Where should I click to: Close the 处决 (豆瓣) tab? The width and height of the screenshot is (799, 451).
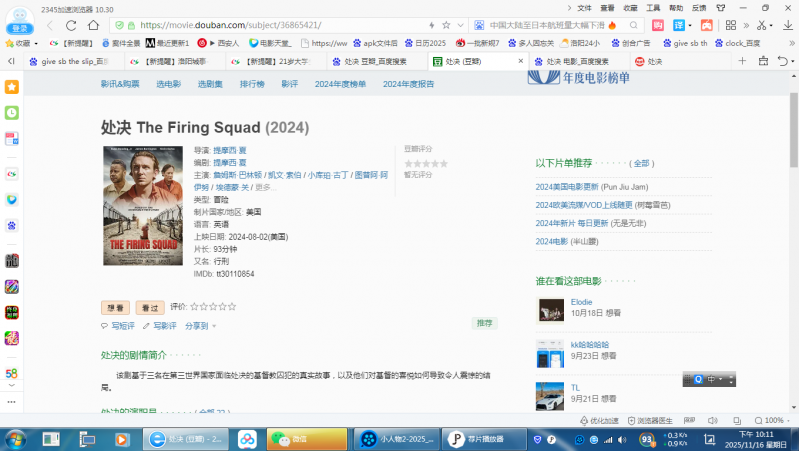(x=520, y=61)
